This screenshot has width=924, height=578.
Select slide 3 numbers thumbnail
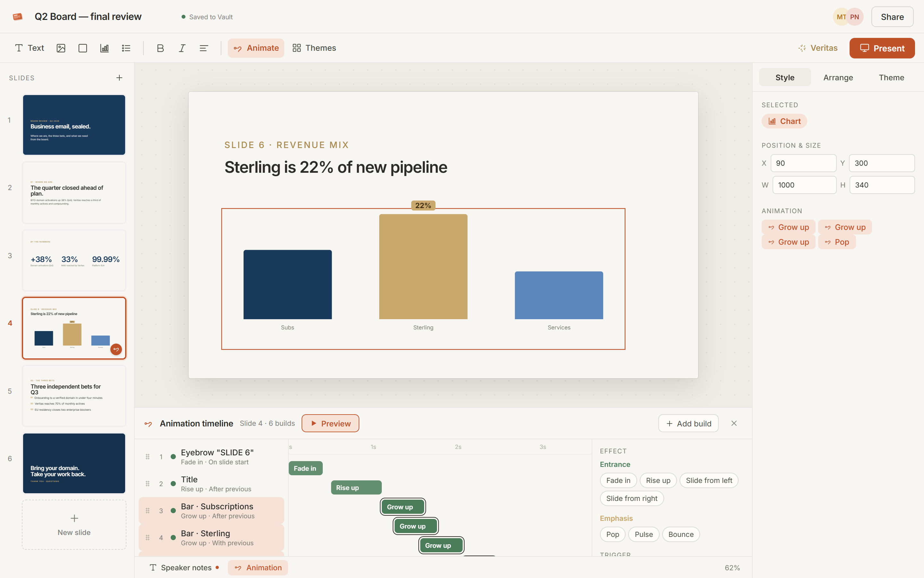74,260
